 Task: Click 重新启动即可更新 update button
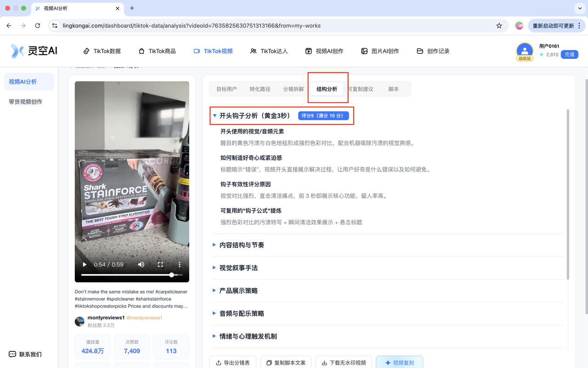(x=556, y=26)
